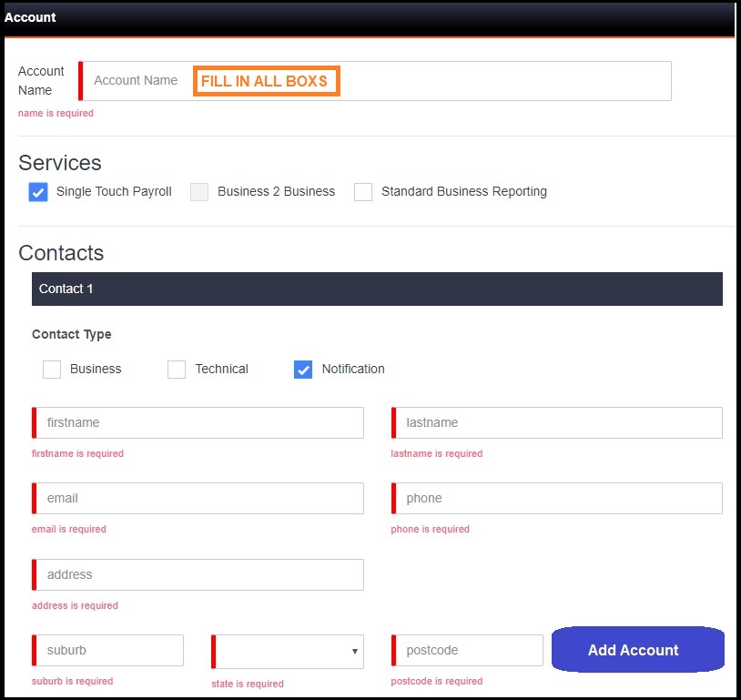Click the 'postcode is required' message

click(x=437, y=681)
